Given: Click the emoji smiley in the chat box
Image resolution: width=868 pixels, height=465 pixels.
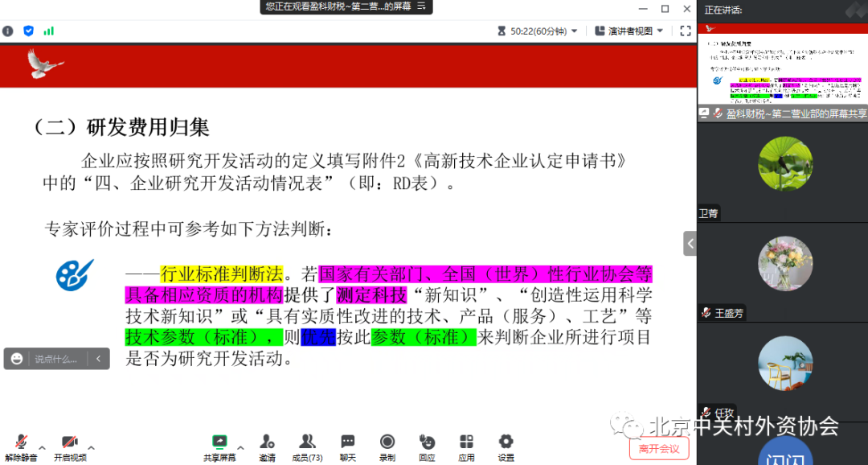Looking at the screenshot, I should coord(17,359).
